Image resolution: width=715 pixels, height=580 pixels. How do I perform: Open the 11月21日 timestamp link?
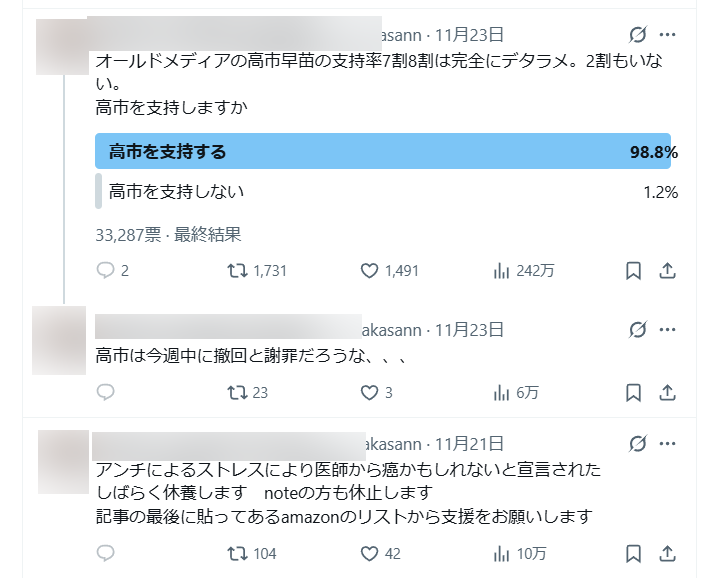point(470,443)
